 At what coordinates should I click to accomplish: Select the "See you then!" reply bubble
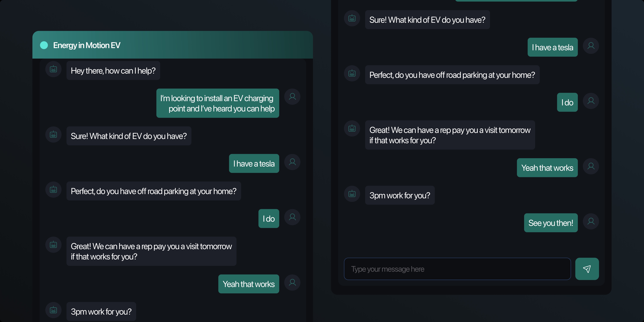coord(551,223)
